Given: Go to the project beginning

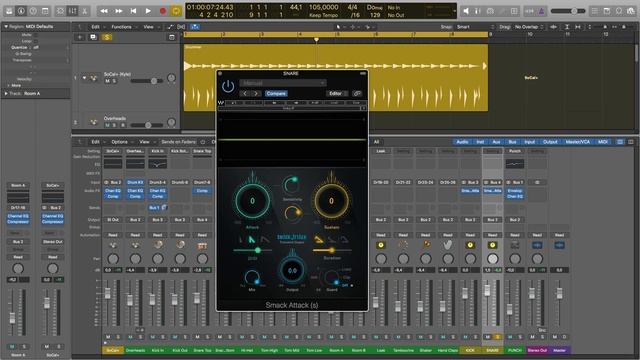Looking at the screenshot, I should (x=133, y=11).
